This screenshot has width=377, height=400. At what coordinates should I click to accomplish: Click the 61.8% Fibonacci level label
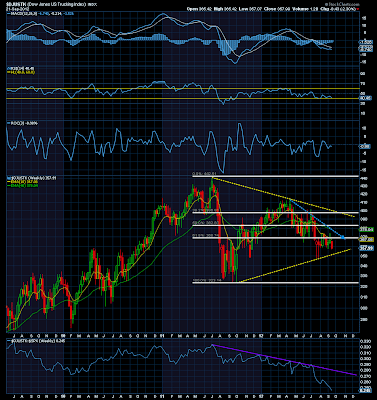pyautogui.click(x=205, y=236)
